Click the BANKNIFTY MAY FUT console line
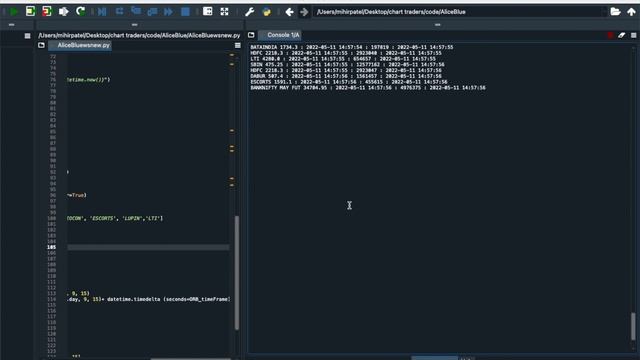The height and width of the screenshot is (360, 640). (368, 88)
